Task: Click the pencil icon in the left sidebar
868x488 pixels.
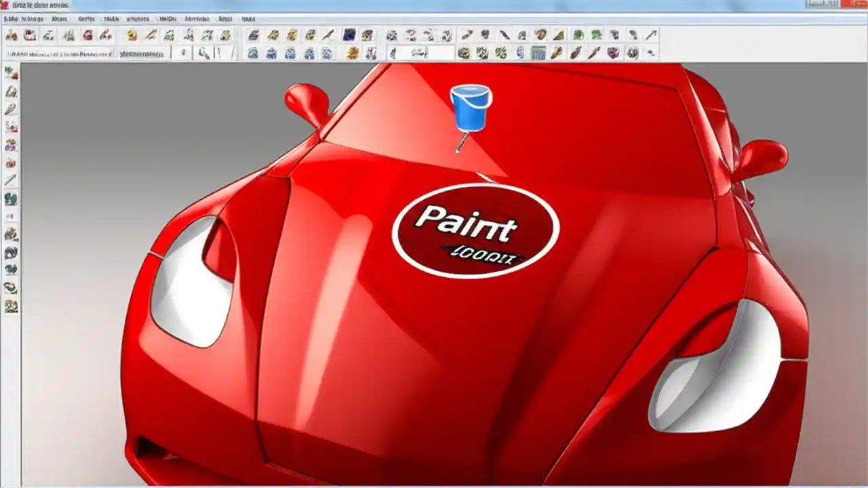Action: pyautogui.click(x=11, y=179)
